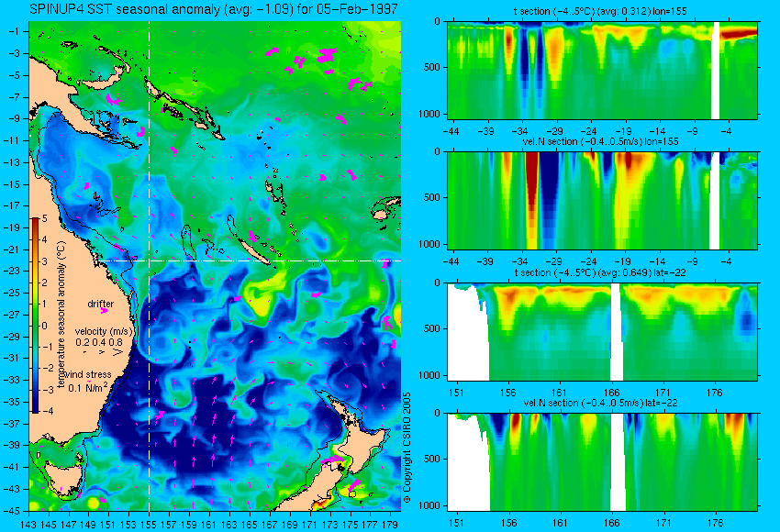Click the Copyright CSIRO 2005 text
The image size is (780, 532).
pos(407,448)
